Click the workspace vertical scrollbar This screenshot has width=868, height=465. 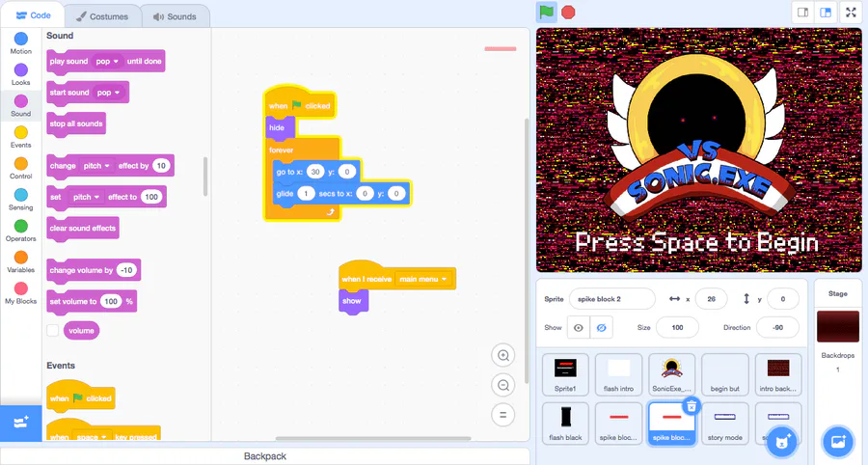[x=526, y=250]
